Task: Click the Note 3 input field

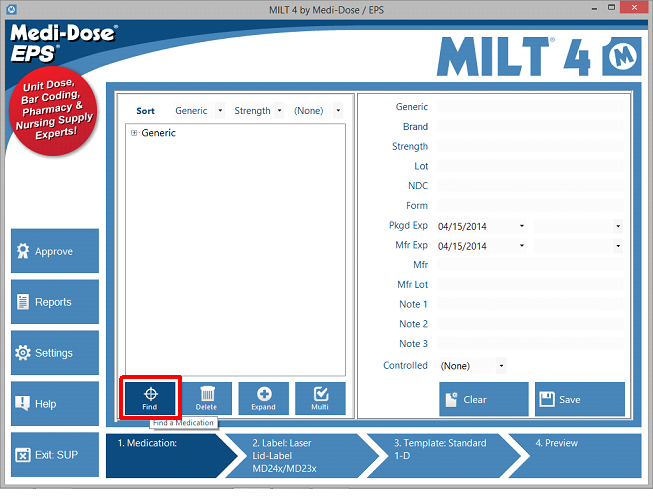Action: tap(530, 343)
